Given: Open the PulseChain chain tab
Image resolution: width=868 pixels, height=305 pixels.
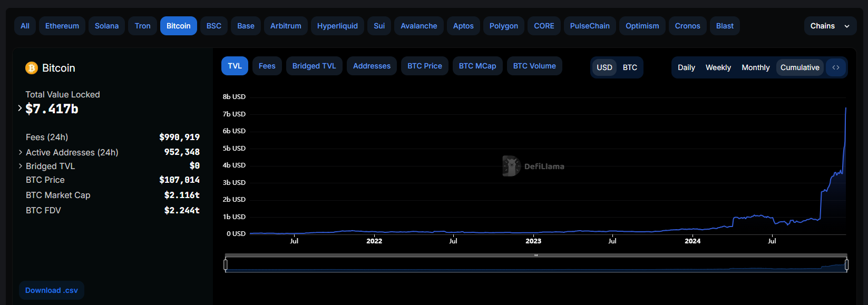Looking at the screenshot, I should (590, 26).
